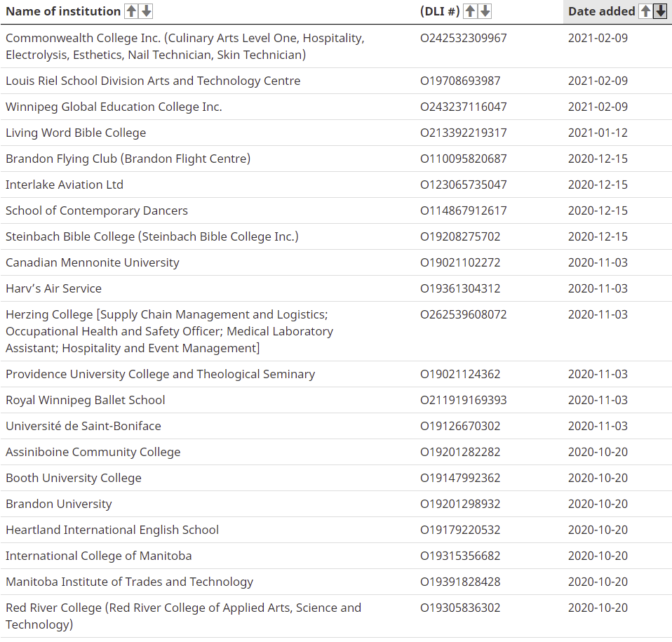Image resolution: width=672 pixels, height=642 pixels.
Task: Click date added for Red River College
Action: pyautogui.click(x=598, y=608)
